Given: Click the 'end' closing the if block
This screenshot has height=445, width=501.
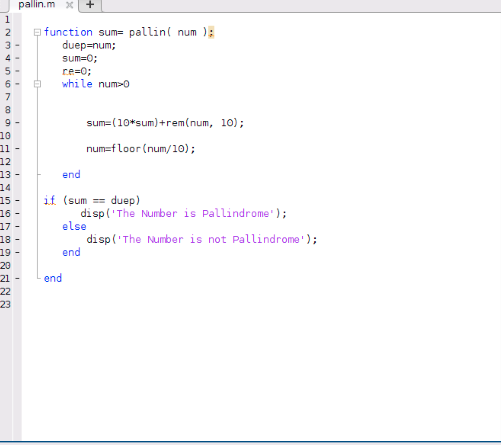Looking at the screenshot, I should (x=71, y=253).
